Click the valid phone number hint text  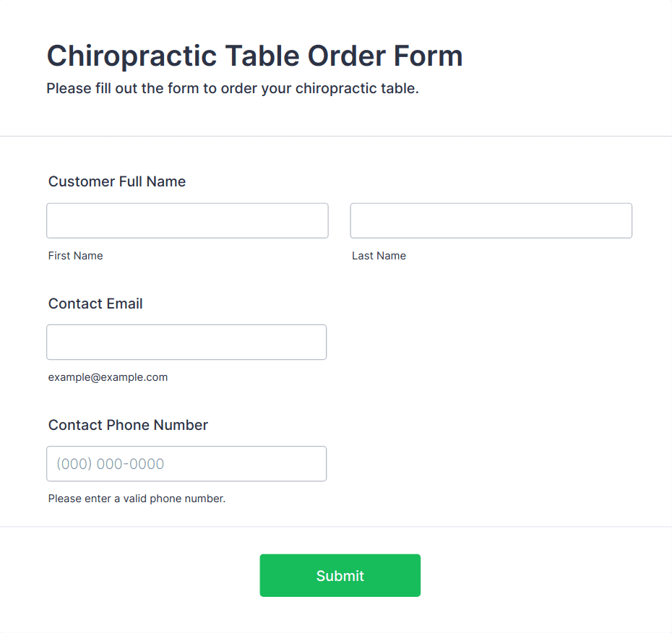[x=137, y=499]
